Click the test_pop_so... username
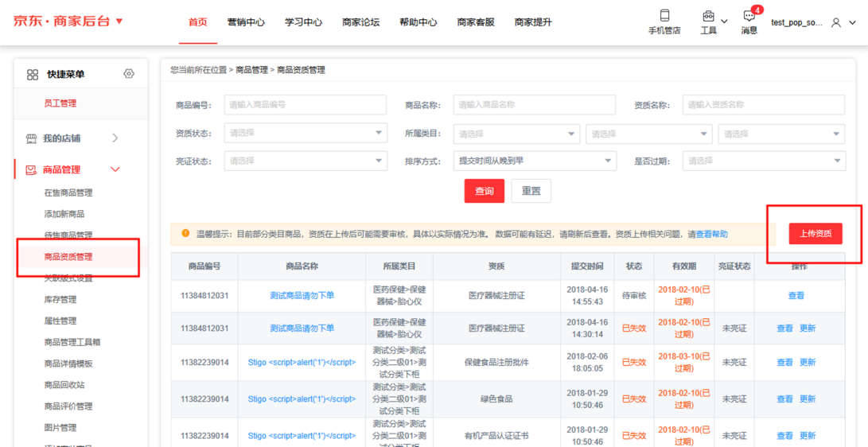868x447 pixels. coord(796,23)
